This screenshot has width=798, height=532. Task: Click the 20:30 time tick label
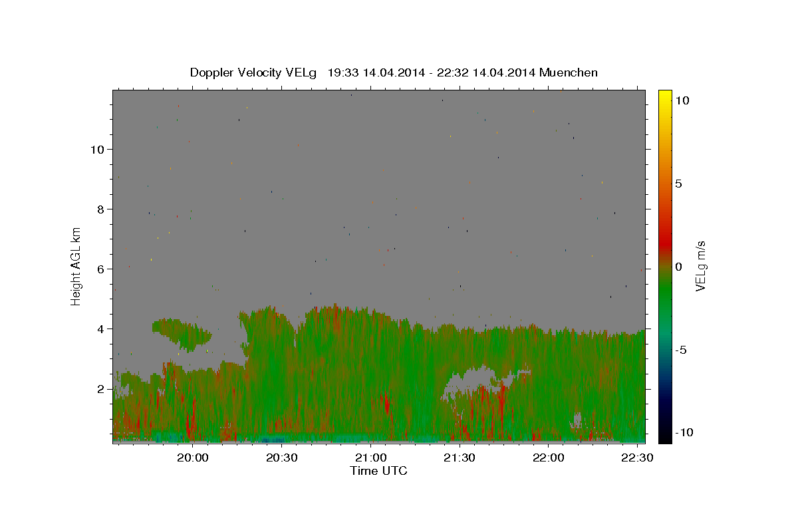[282, 458]
